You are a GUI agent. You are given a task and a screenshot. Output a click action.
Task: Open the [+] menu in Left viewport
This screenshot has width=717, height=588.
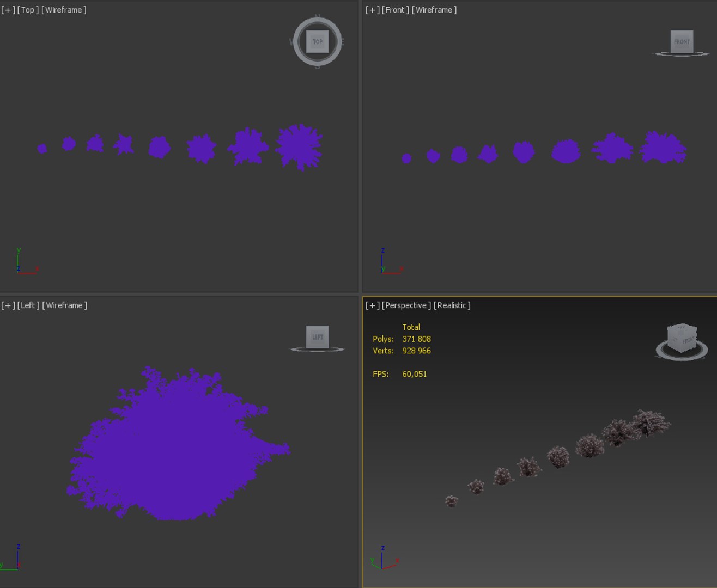tap(8, 305)
